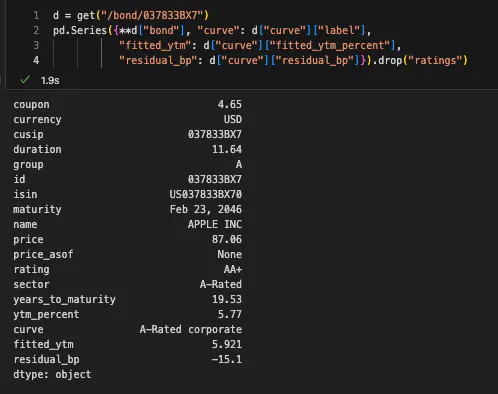Click the residual_bp value -15.1

227,359
